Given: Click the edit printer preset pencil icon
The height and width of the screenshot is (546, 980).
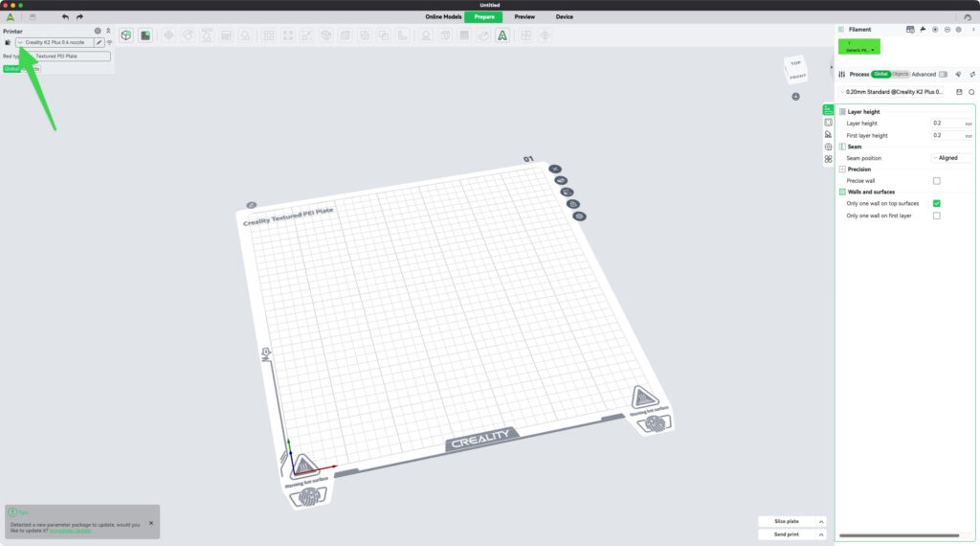Looking at the screenshot, I should point(100,43).
